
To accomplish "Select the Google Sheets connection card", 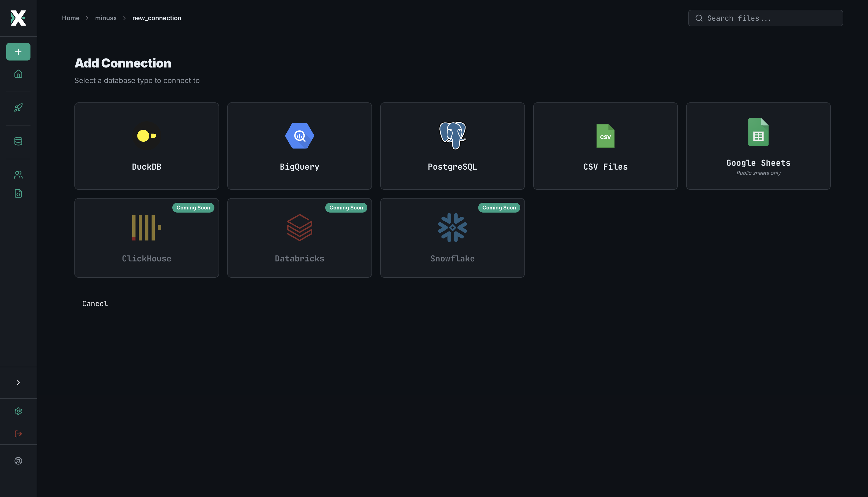I will click(x=758, y=146).
